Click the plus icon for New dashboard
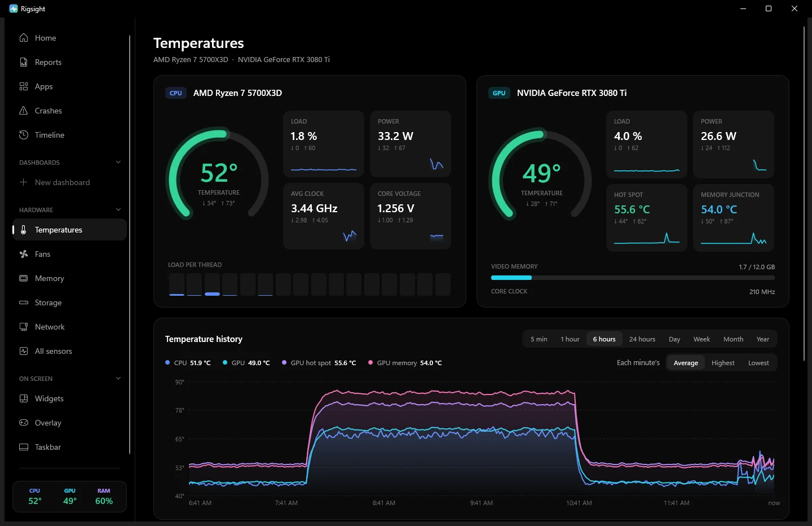The image size is (812, 526). 24,182
